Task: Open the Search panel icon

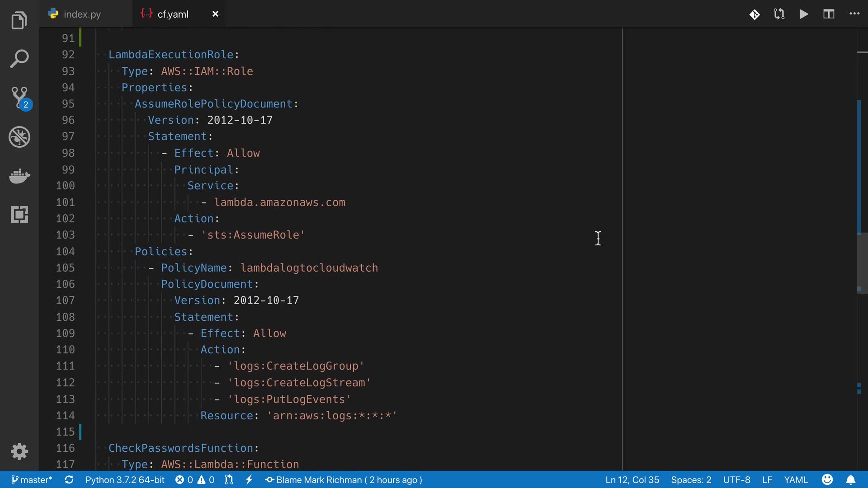Action: [x=19, y=59]
